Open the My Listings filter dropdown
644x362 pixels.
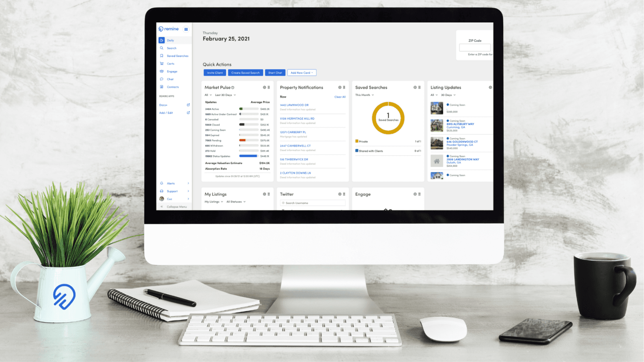coord(214,202)
